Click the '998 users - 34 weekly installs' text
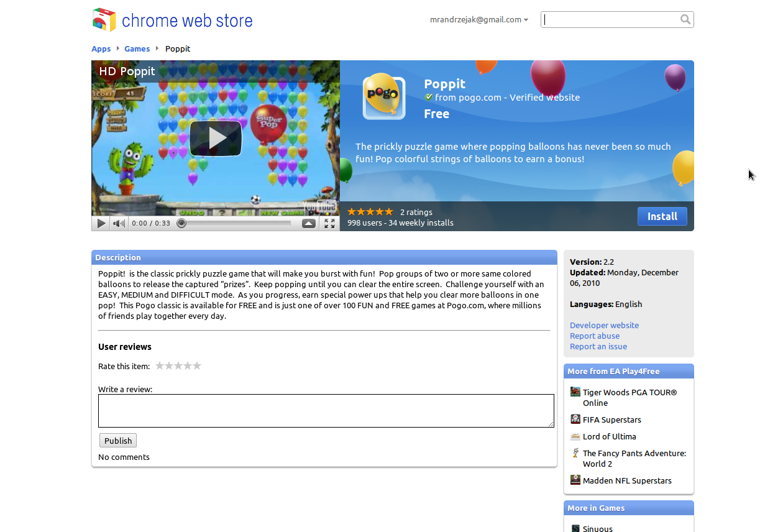The height and width of the screenshot is (532, 783). [x=400, y=222]
